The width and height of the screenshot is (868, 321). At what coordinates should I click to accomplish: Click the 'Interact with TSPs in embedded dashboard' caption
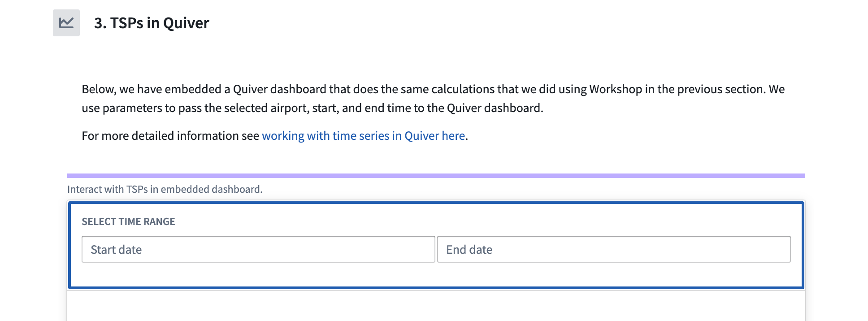pos(165,189)
